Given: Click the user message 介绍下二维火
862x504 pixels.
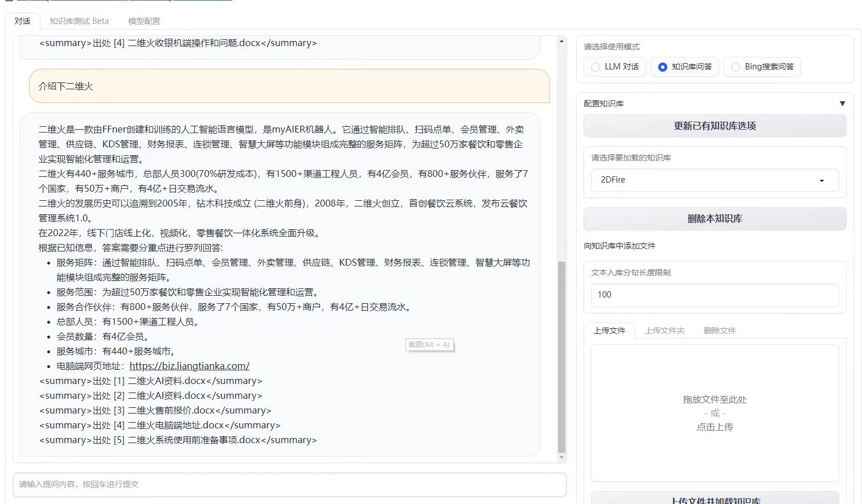Looking at the screenshot, I should pos(289,86).
